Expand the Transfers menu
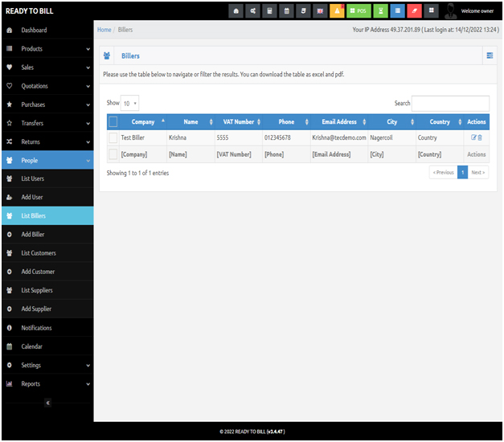504x442 pixels. [47, 123]
